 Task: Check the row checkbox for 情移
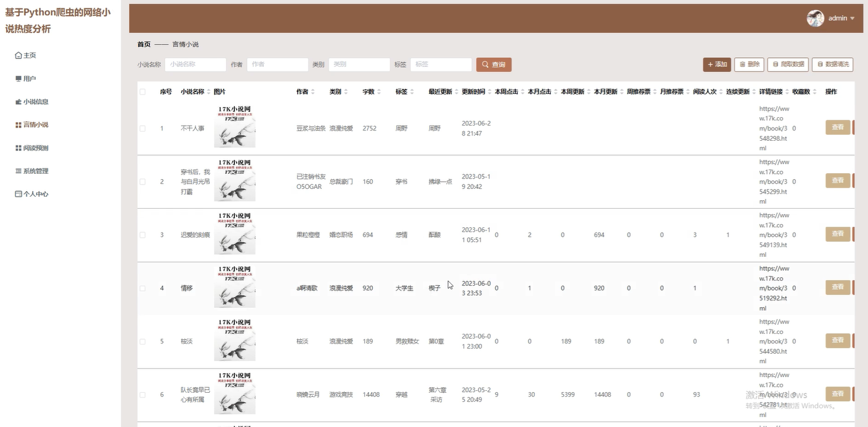142,288
